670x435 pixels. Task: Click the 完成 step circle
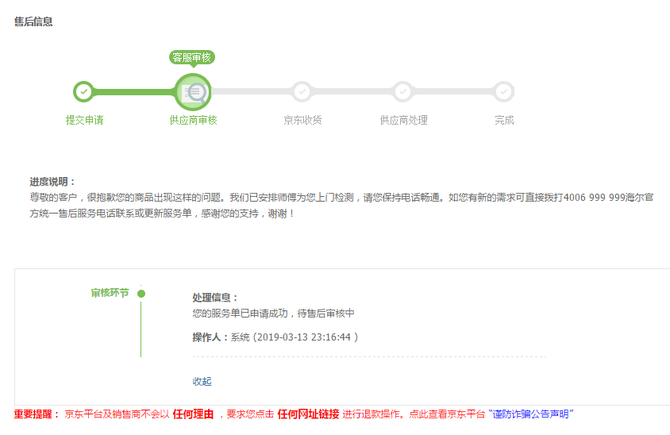504,91
